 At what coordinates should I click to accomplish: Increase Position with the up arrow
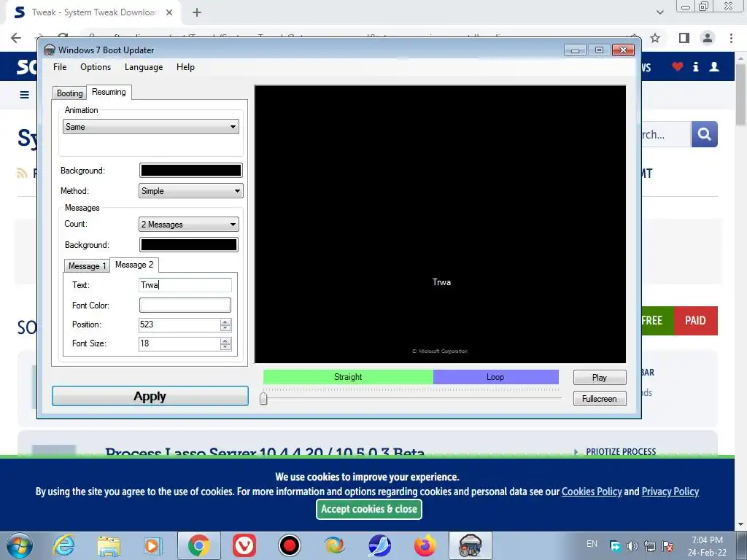click(225, 322)
